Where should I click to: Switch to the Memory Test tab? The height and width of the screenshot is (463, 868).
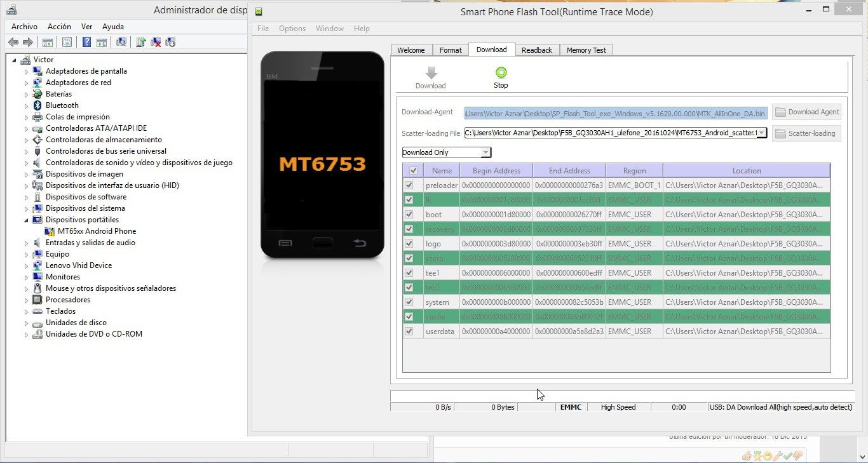pyautogui.click(x=587, y=50)
